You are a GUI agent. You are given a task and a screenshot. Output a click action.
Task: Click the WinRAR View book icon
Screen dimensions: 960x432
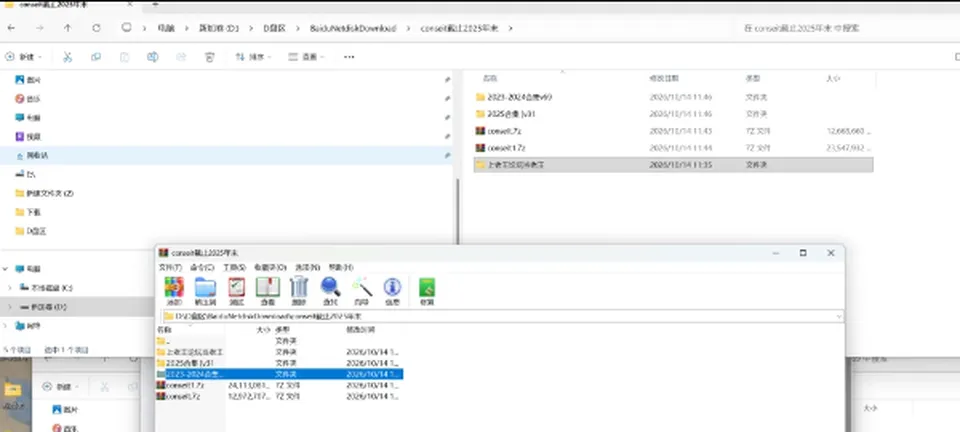click(268, 288)
